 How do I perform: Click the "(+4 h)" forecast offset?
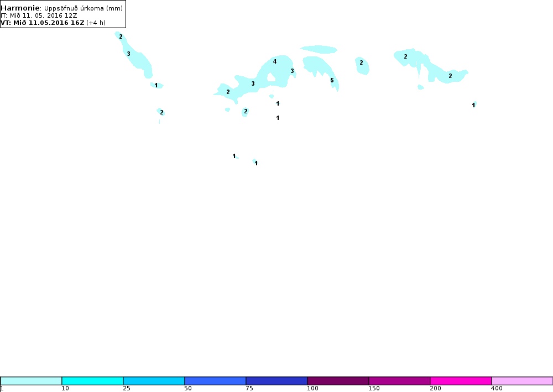click(x=96, y=23)
